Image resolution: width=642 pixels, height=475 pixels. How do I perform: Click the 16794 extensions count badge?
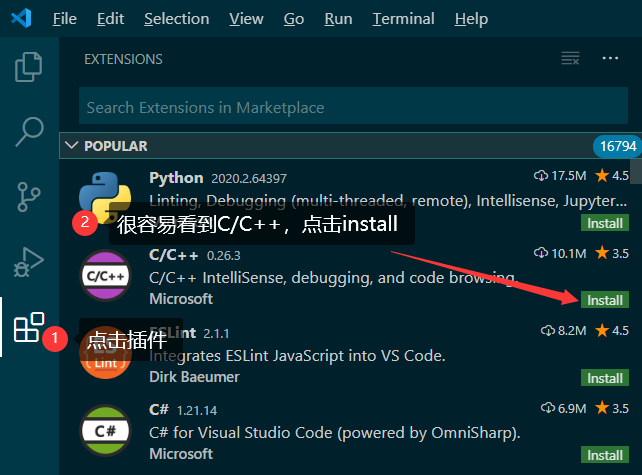pos(617,146)
